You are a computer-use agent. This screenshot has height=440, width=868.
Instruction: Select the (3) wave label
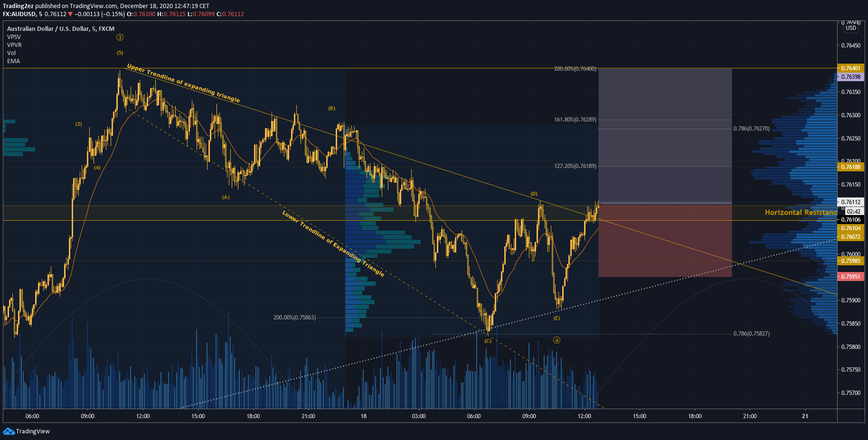[79, 124]
